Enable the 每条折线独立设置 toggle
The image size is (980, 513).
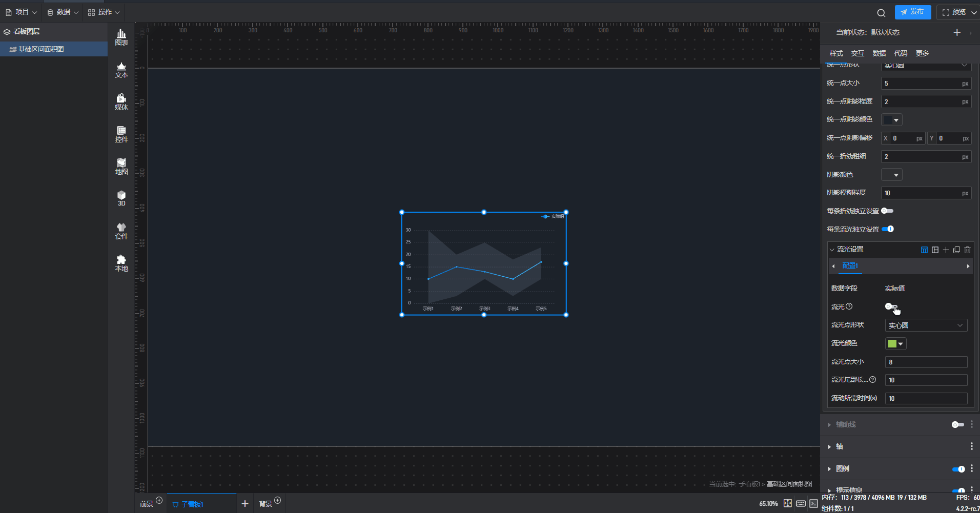[x=887, y=211]
